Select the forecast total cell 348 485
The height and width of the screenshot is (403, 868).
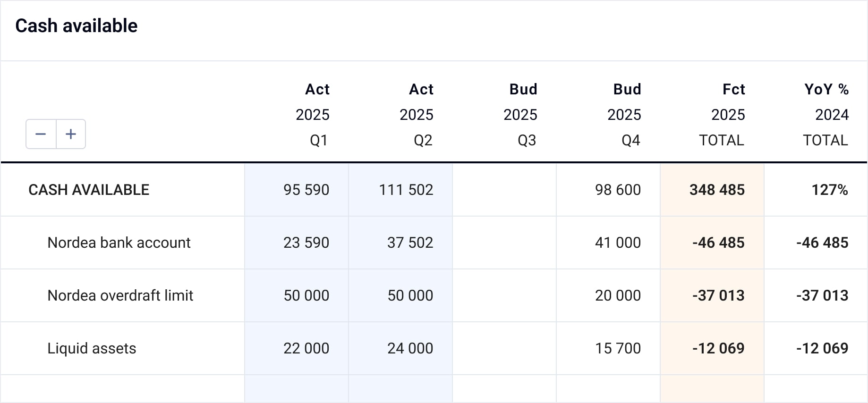(717, 190)
